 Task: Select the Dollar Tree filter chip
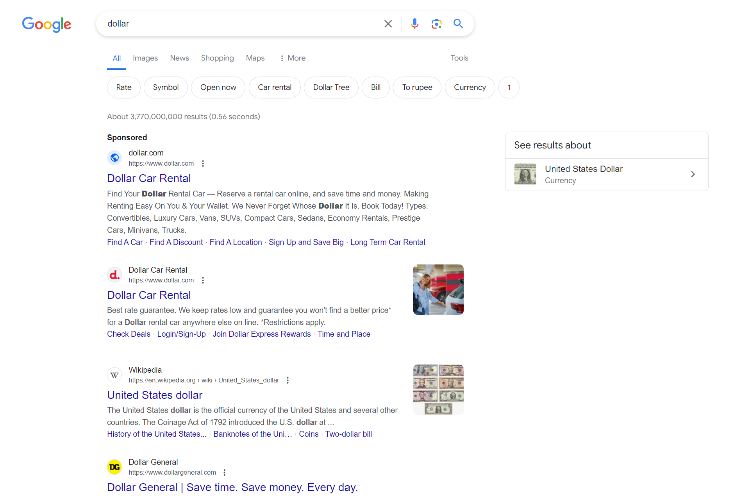(x=331, y=87)
